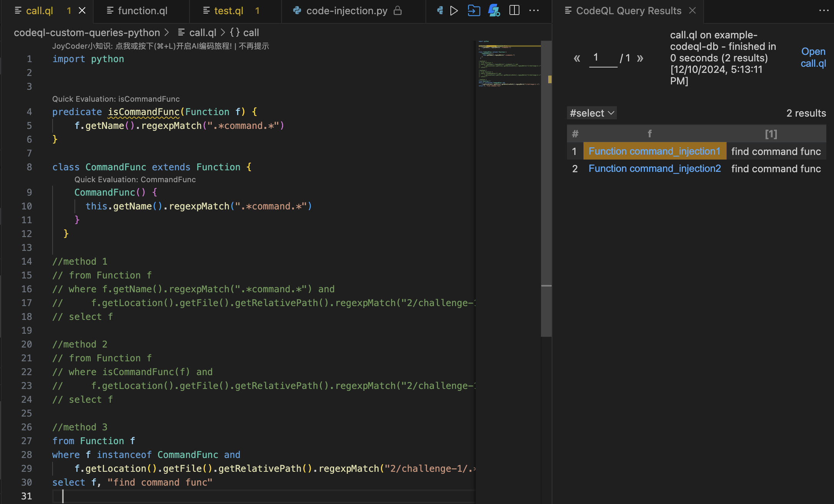Open the #select result set dropdown
834x504 pixels.
click(592, 113)
